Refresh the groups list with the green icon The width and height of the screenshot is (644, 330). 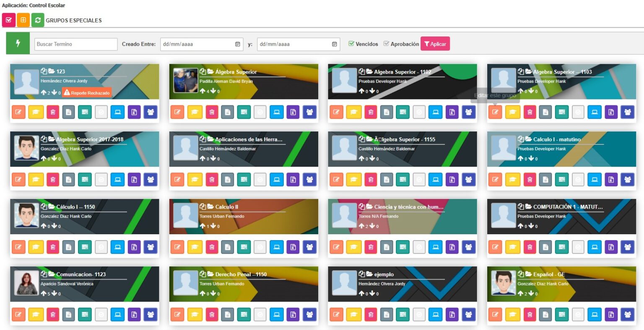[38, 20]
